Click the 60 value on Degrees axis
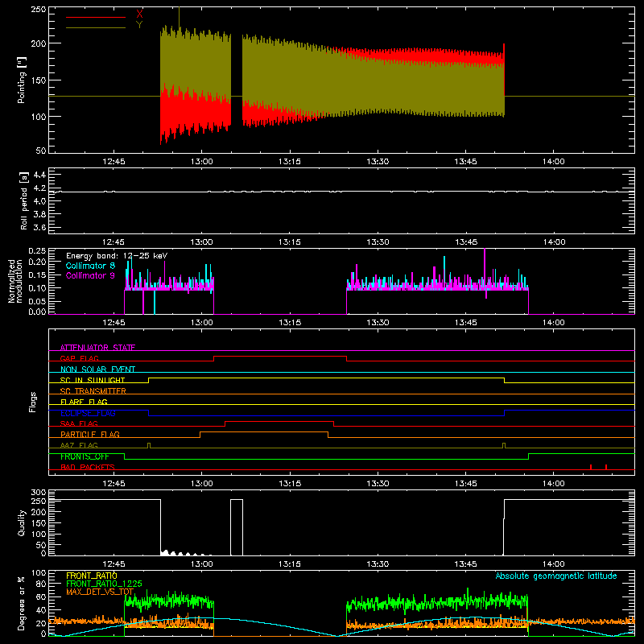This screenshot has height=644, width=644. [41, 597]
